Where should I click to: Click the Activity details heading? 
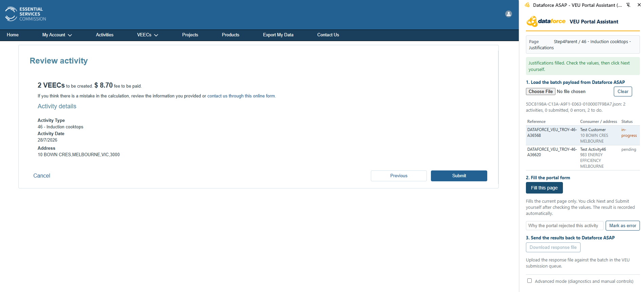pos(57,106)
